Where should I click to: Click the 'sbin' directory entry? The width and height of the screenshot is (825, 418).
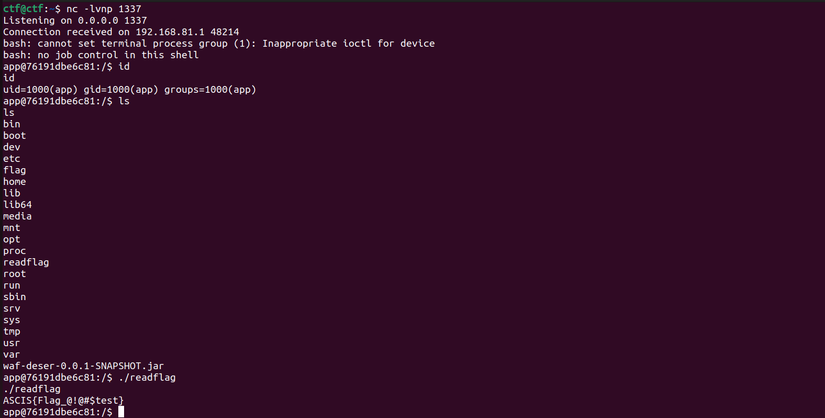[x=14, y=297]
